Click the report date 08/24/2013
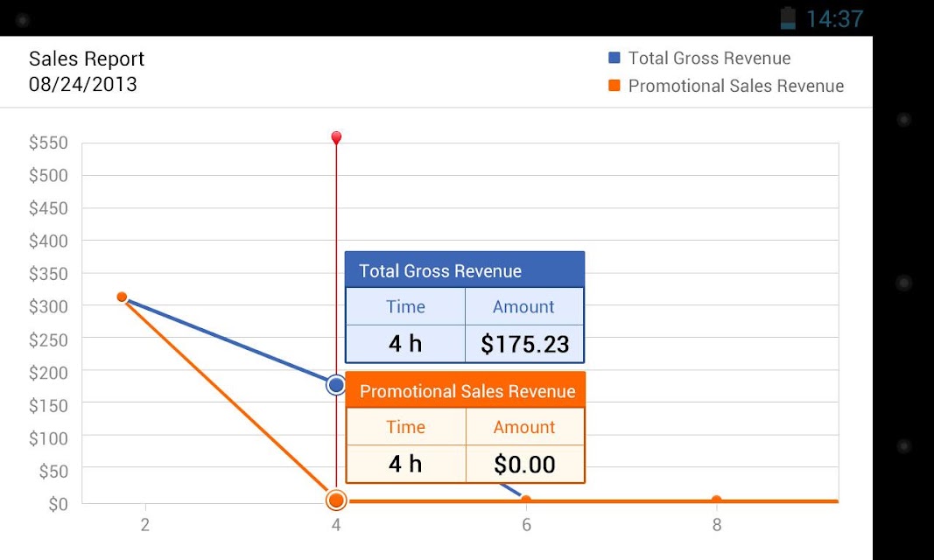Image resolution: width=934 pixels, height=560 pixels. click(83, 85)
